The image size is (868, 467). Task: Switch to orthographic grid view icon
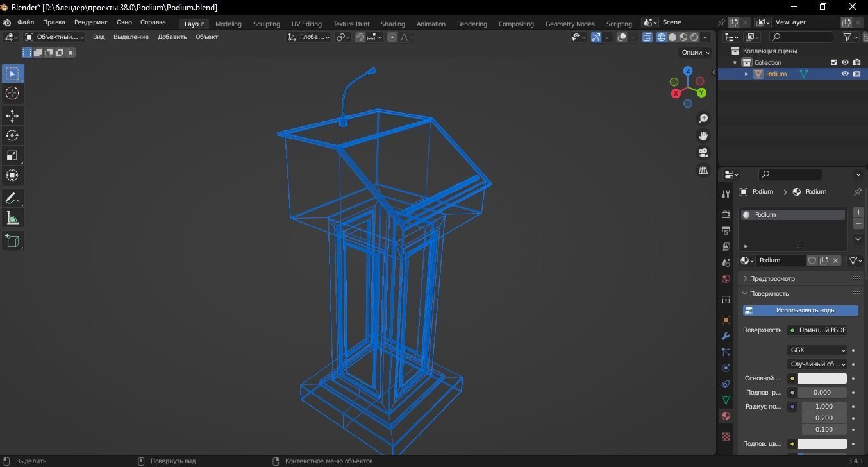pos(703,170)
